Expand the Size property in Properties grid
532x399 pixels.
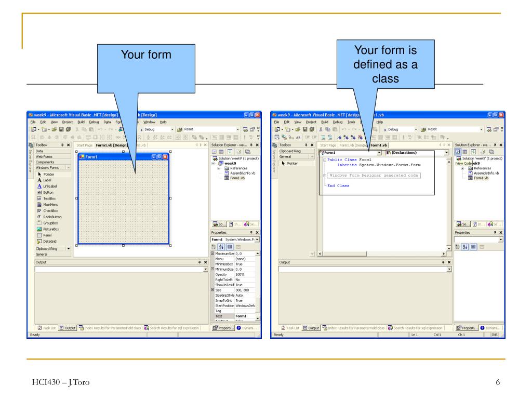pos(212,290)
